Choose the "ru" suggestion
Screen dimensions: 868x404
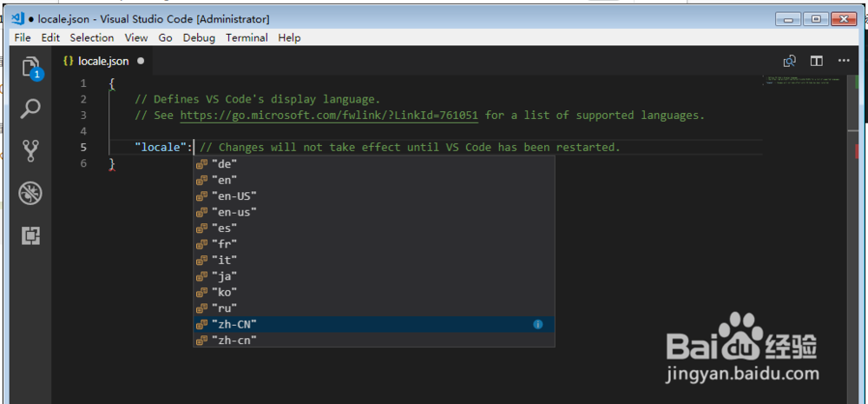[373, 308]
